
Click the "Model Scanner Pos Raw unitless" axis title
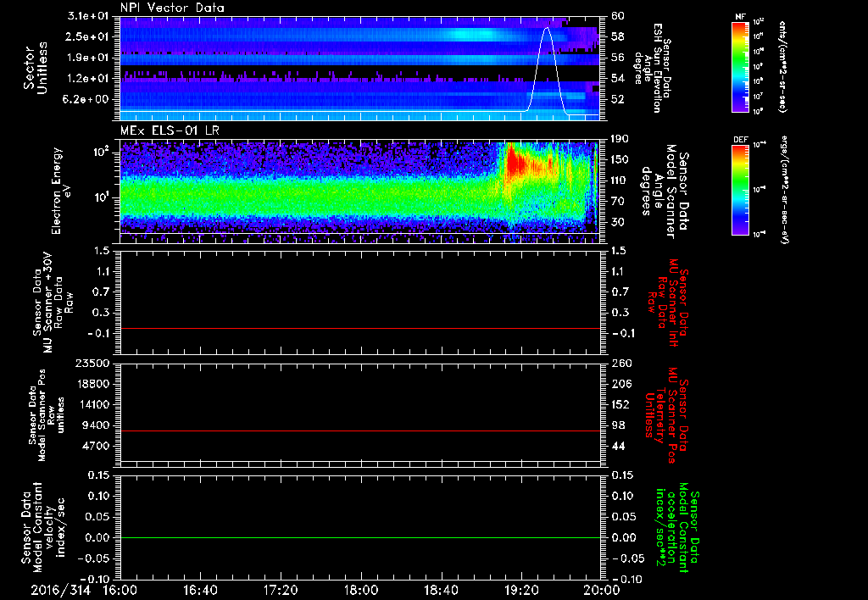pyautogui.click(x=46, y=415)
